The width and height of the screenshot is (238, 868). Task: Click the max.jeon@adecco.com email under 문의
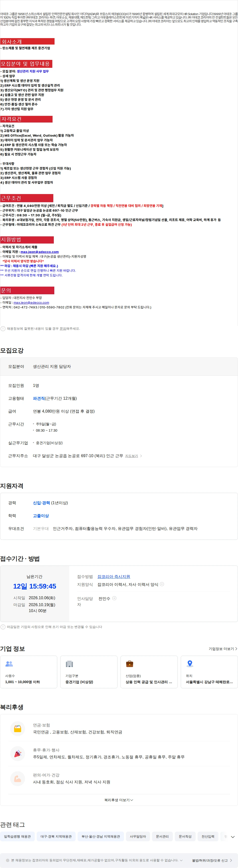click(x=31, y=303)
